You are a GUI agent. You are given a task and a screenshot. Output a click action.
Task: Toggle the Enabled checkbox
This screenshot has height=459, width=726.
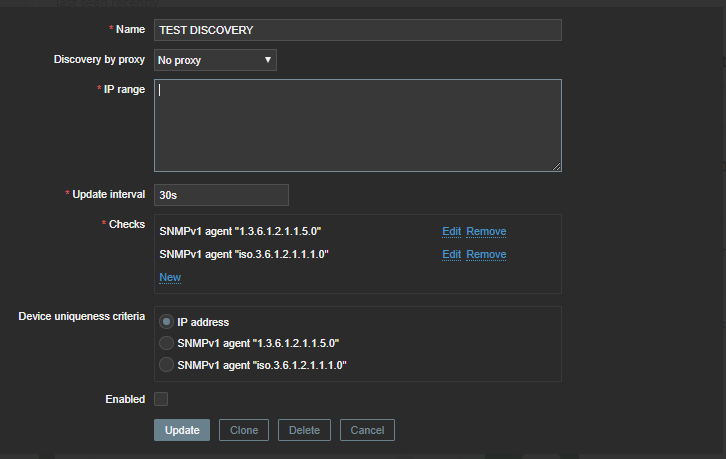click(x=161, y=399)
